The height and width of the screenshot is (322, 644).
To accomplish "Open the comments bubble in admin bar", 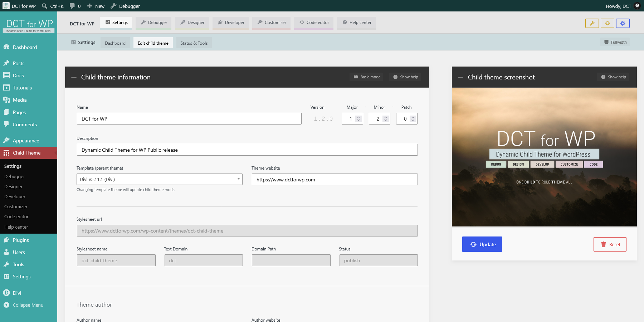I will [75, 6].
